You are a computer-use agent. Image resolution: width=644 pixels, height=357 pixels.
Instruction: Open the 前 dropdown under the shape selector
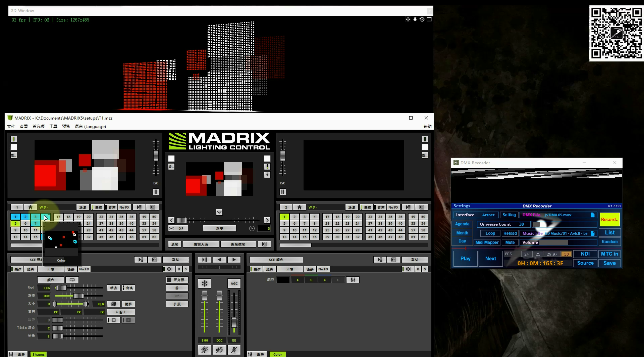point(177,288)
